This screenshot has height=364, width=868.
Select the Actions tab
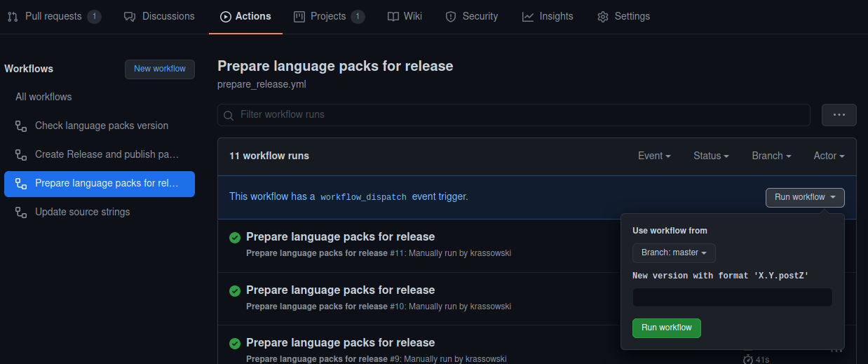tap(245, 16)
